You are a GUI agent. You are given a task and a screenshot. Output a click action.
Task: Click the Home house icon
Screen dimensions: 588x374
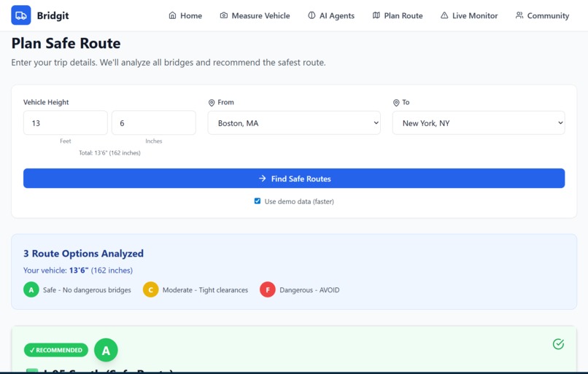(172, 15)
